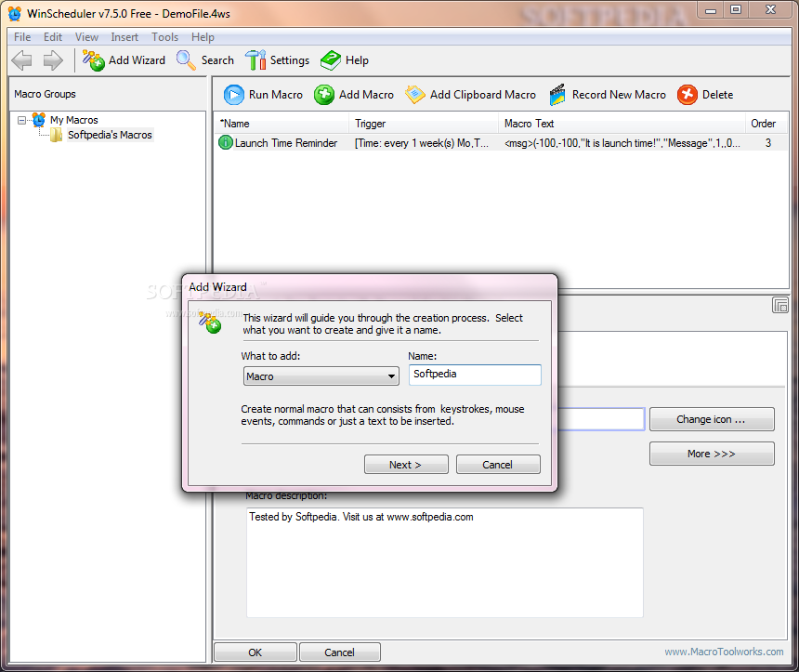This screenshot has width=799, height=672.
Task: Click the panel layout icon at right edge
Action: 780,306
